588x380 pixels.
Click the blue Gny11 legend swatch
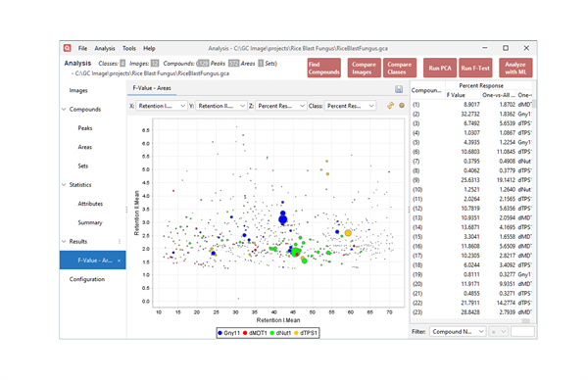coord(220,333)
